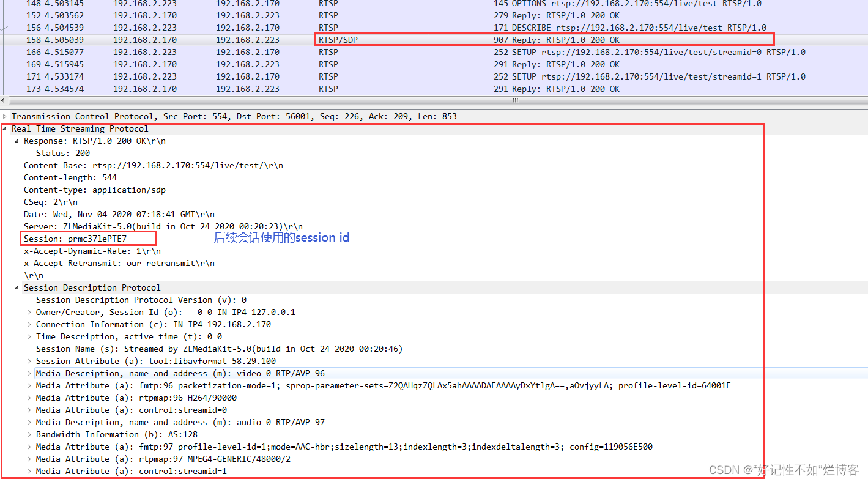
Task: Select packet 152 Reply row of length 279
Action: point(434,15)
